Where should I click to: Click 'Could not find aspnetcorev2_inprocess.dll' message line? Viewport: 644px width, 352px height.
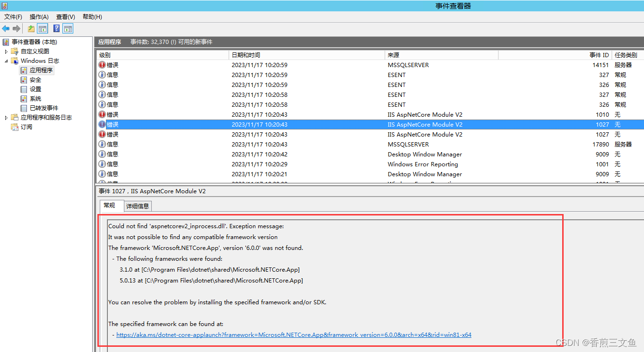(196, 226)
